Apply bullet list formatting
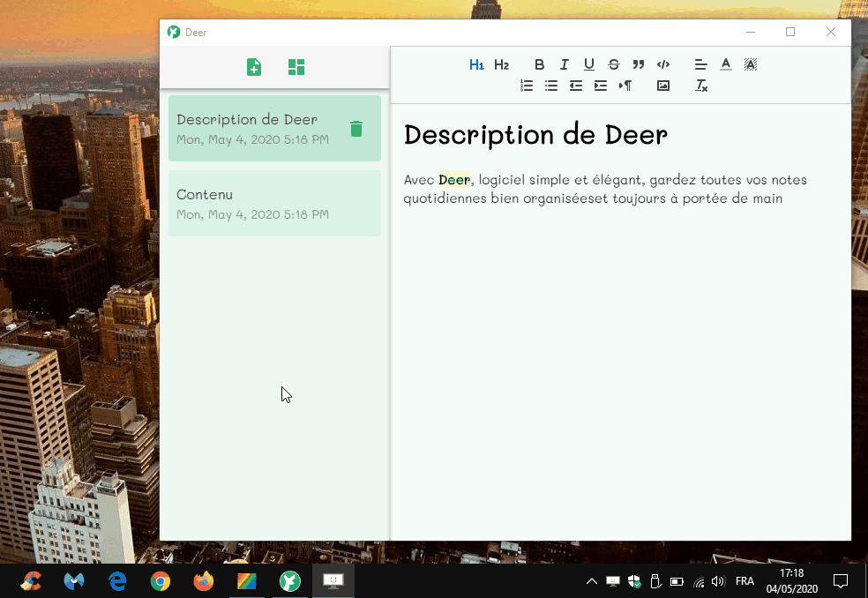 coord(550,86)
